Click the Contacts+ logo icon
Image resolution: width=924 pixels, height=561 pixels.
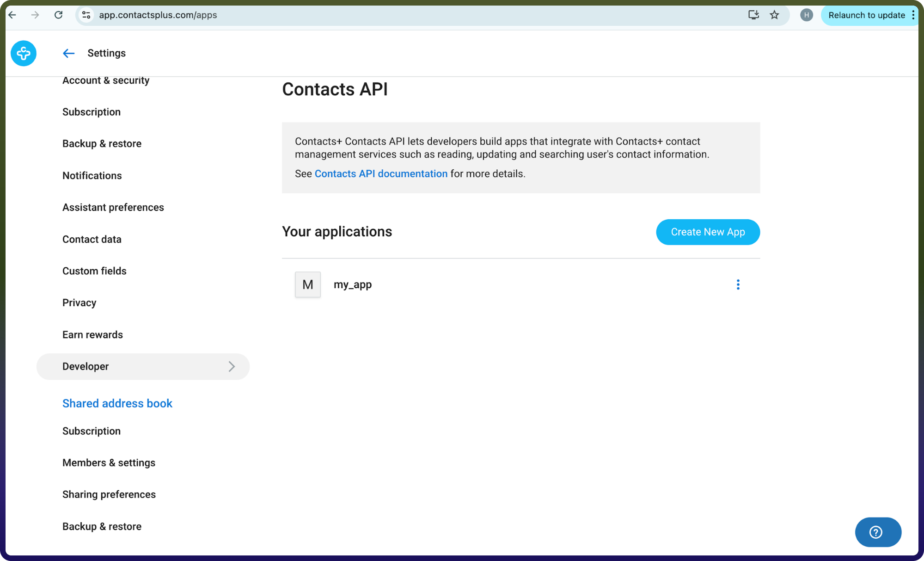coord(24,53)
